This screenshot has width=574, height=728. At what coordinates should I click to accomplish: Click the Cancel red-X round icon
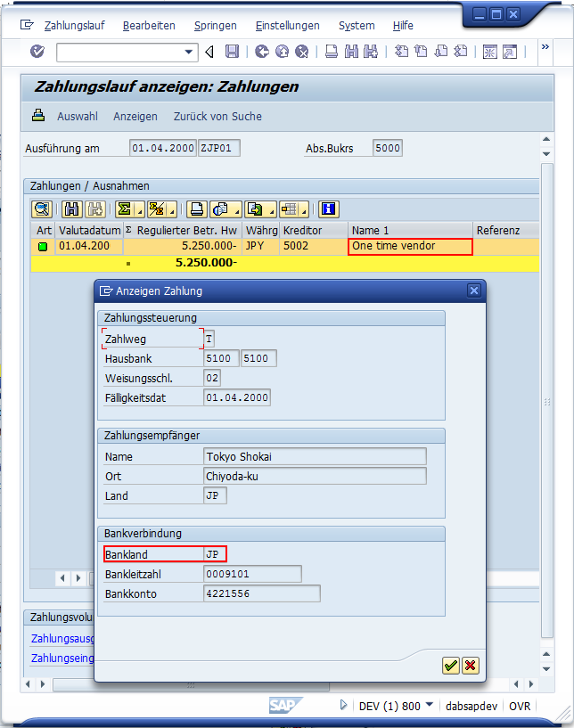click(x=302, y=51)
